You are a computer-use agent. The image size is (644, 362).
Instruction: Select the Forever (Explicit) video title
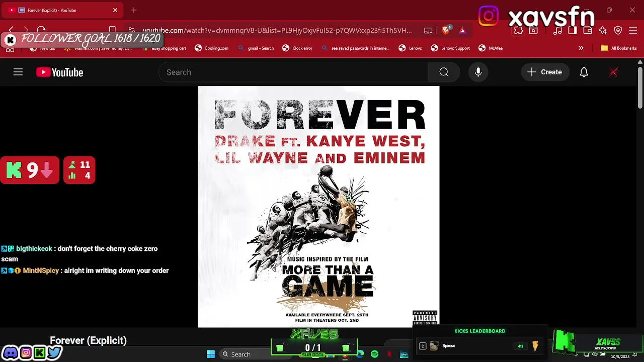point(88,340)
